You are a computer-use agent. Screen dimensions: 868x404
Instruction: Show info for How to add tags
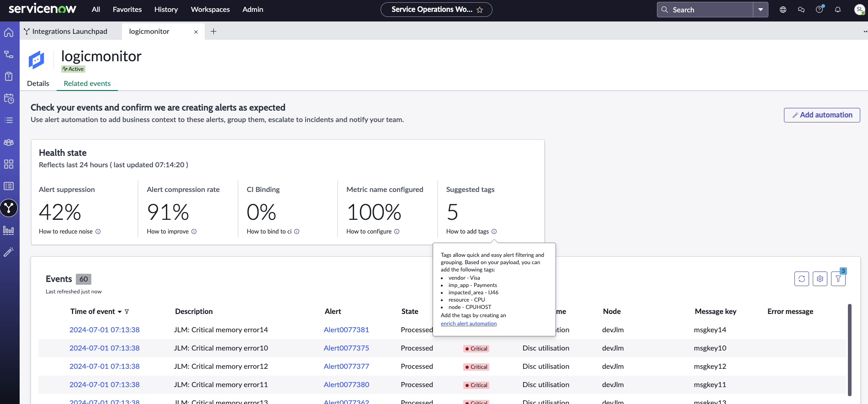coord(494,232)
